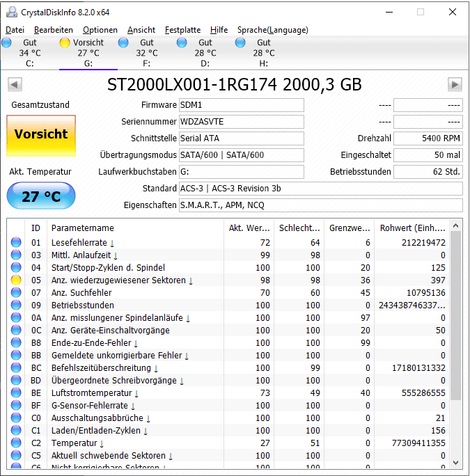Select drive G: yellow Vorsicht orb

(x=65, y=42)
